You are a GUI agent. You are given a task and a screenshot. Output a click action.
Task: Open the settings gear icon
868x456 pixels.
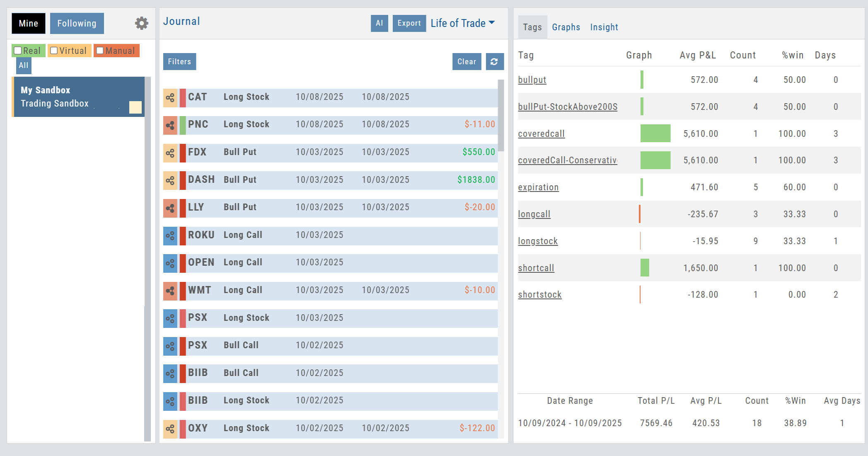point(142,23)
